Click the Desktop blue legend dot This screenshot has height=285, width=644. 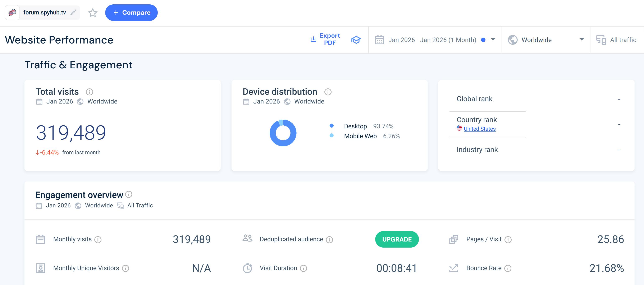[332, 126]
